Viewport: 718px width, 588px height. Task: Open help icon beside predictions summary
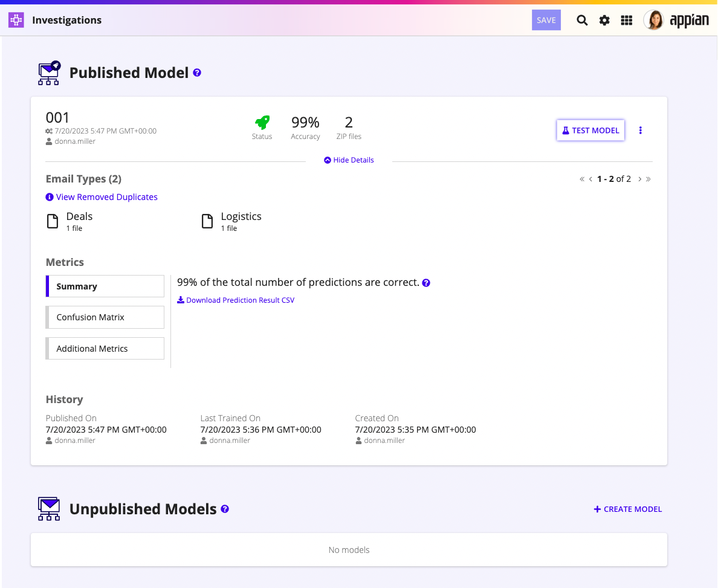[x=426, y=283]
